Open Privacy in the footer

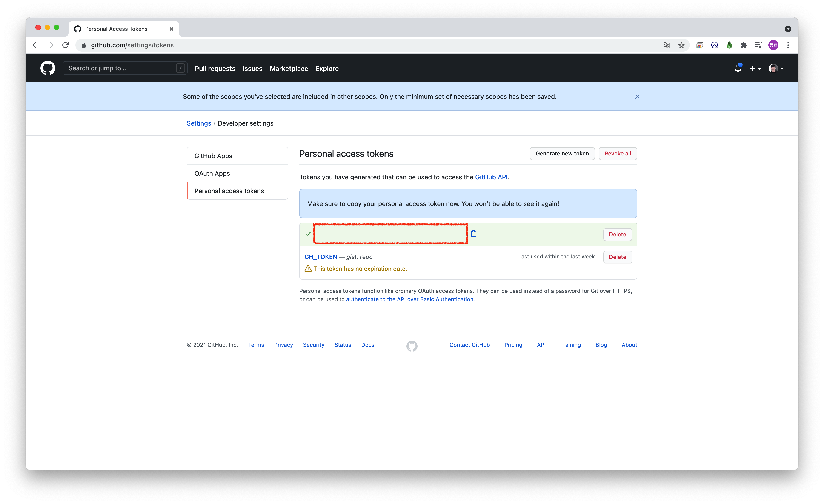283,345
